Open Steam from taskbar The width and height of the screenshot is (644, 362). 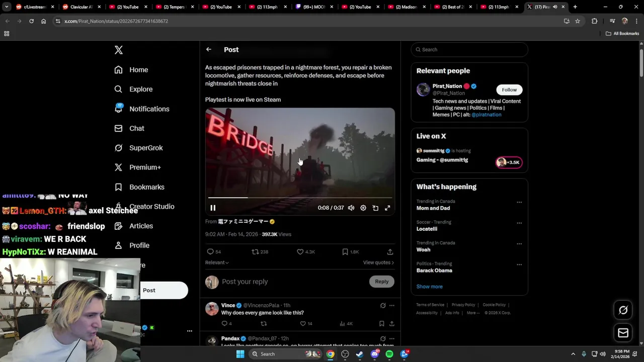coord(360,354)
